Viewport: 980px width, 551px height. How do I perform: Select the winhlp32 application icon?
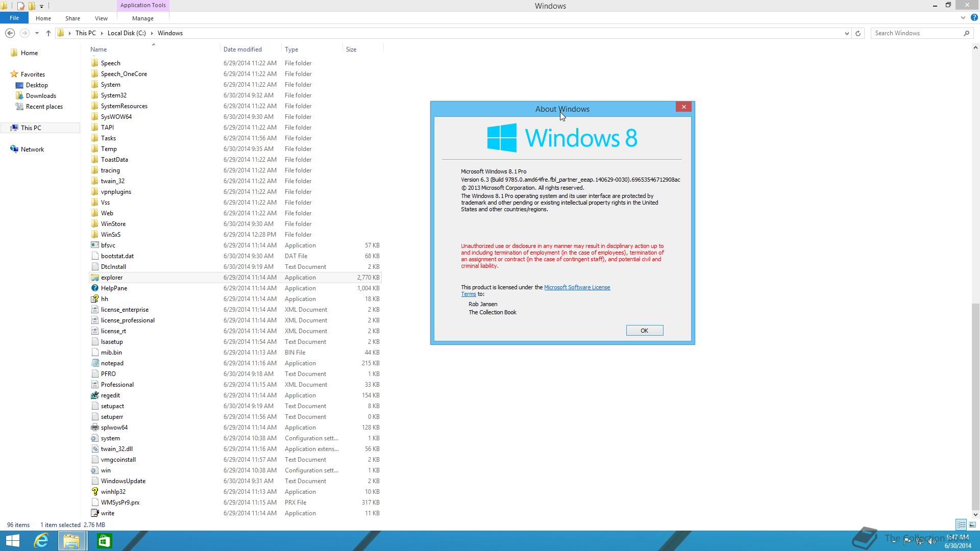[94, 492]
